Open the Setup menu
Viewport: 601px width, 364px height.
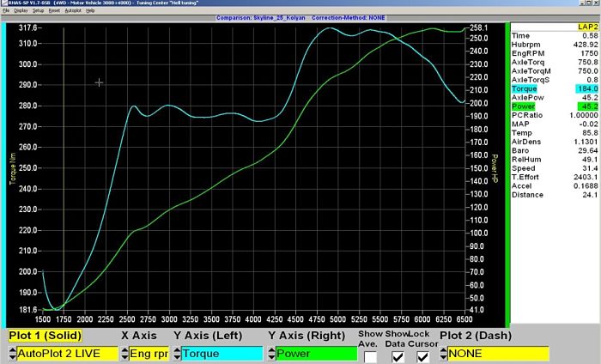click(x=38, y=10)
